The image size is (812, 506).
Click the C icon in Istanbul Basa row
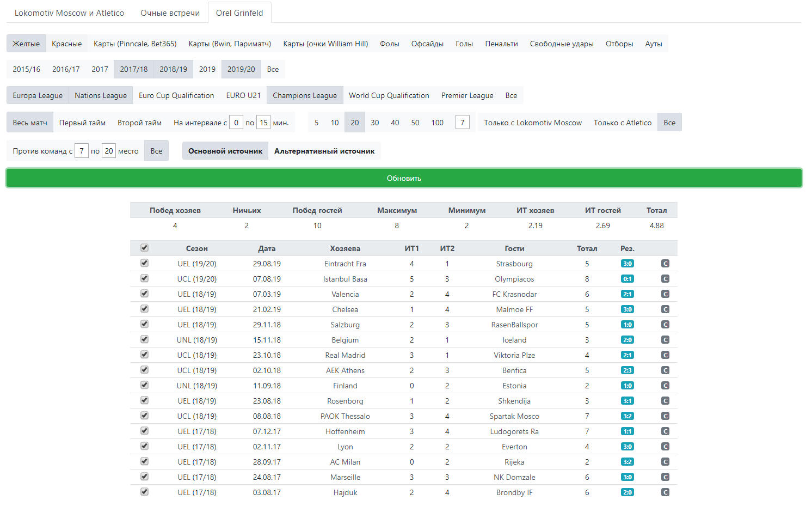tap(665, 279)
